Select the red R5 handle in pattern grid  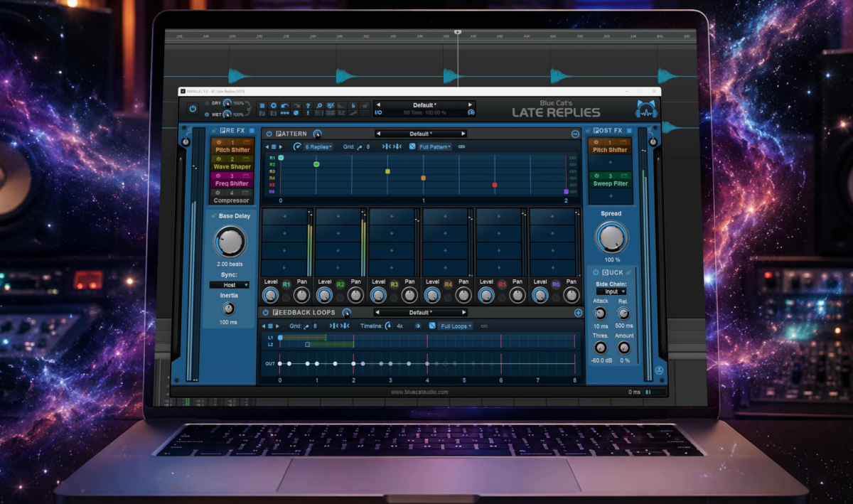pos(495,185)
